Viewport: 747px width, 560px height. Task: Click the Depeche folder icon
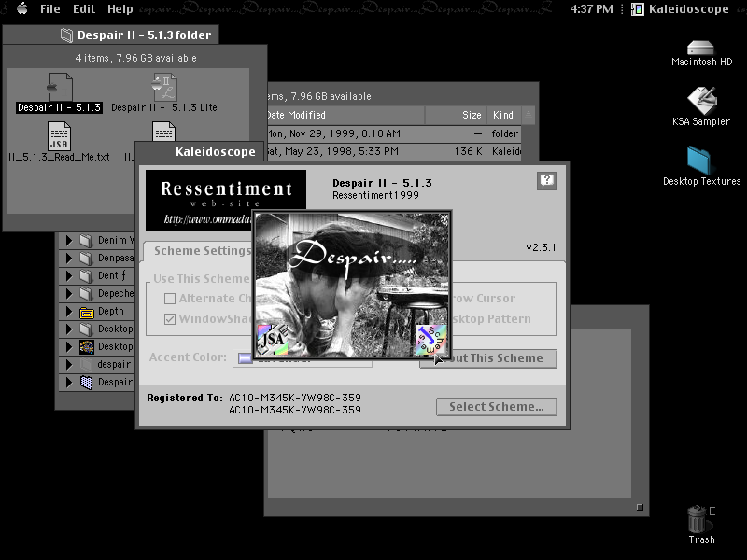click(86, 293)
